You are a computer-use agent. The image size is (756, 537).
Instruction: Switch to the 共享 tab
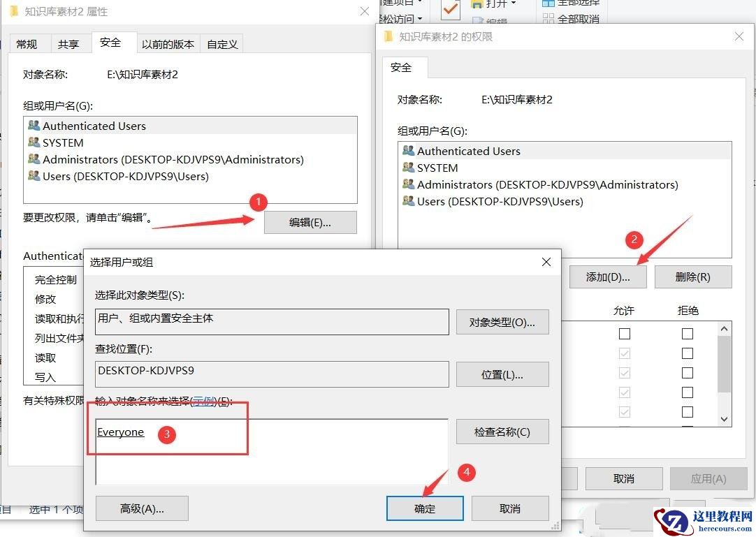click(x=69, y=43)
